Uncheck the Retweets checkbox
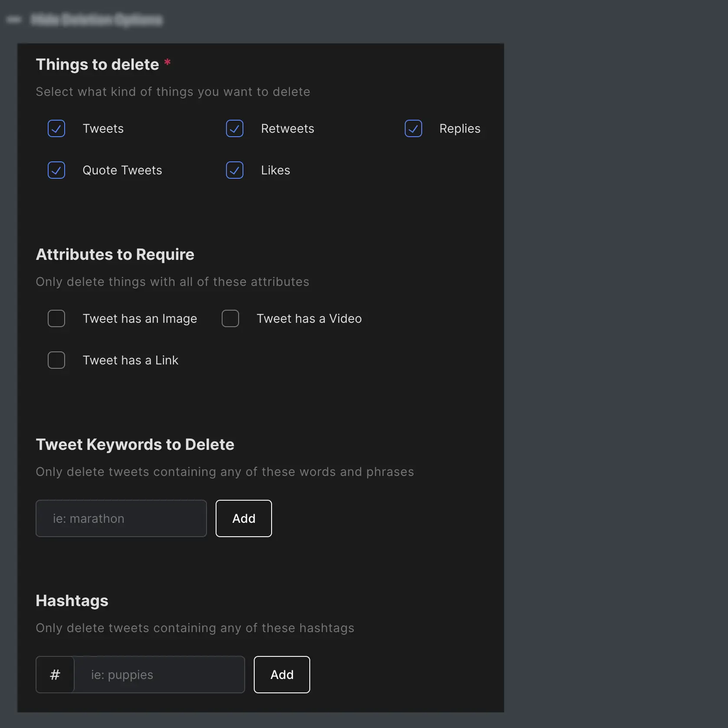728x728 pixels. (x=235, y=128)
